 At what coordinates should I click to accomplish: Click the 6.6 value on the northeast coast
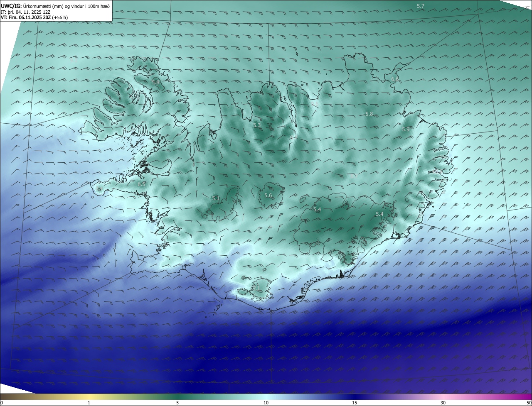[395, 79]
